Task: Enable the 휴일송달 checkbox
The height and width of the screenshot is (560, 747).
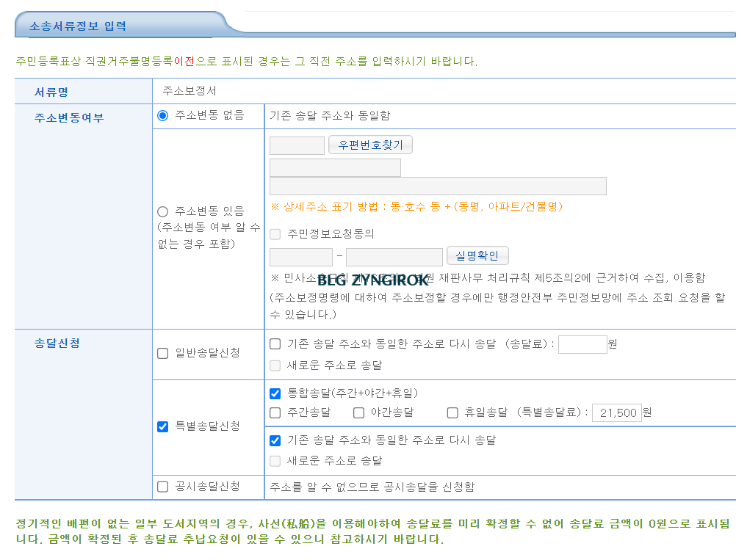Action: point(452,412)
